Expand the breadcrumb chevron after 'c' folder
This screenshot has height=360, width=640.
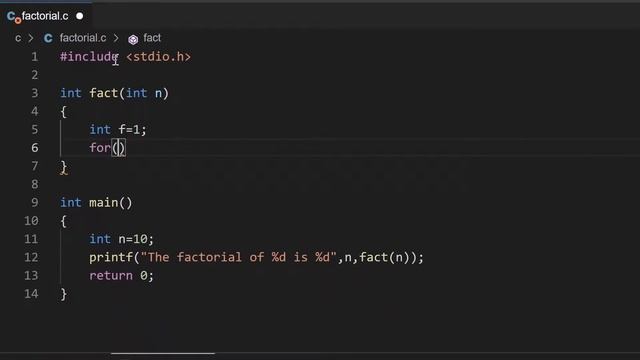(x=31, y=38)
